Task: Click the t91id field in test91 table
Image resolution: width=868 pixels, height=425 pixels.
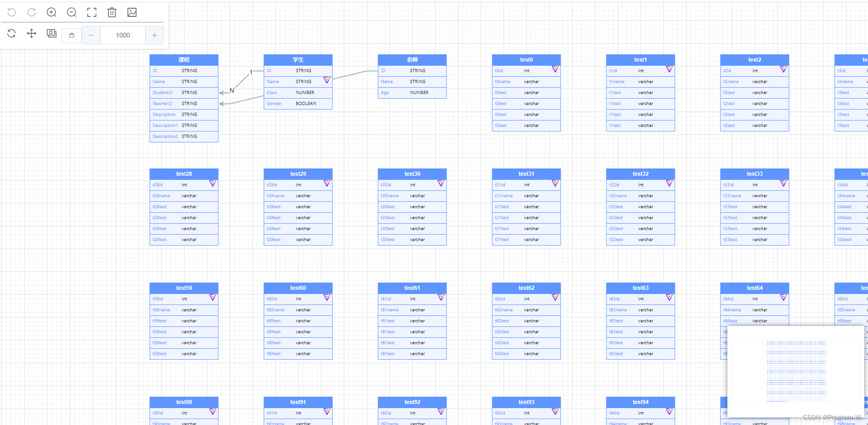Action: [x=298, y=413]
